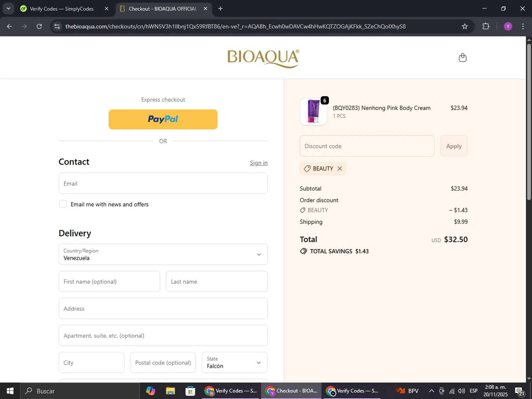Focus the Postal code (optional) field
Image resolution: width=532 pixels, height=399 pixels.
tap(163, 362)
